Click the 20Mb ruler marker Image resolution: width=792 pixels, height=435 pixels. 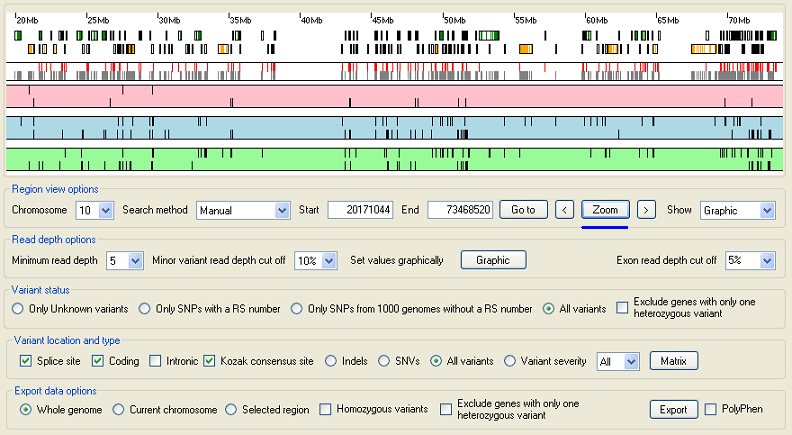[27, 20]
